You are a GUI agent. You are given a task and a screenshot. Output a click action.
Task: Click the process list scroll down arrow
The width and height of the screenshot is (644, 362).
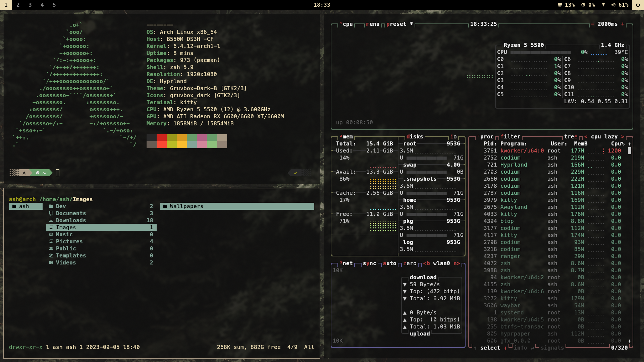click(629, 341)
